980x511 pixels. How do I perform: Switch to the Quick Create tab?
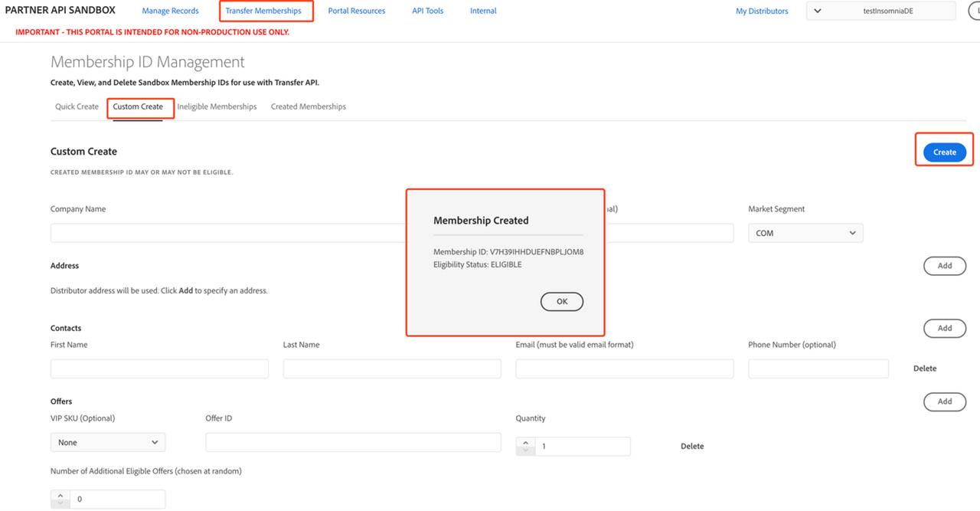pos(77,106)
